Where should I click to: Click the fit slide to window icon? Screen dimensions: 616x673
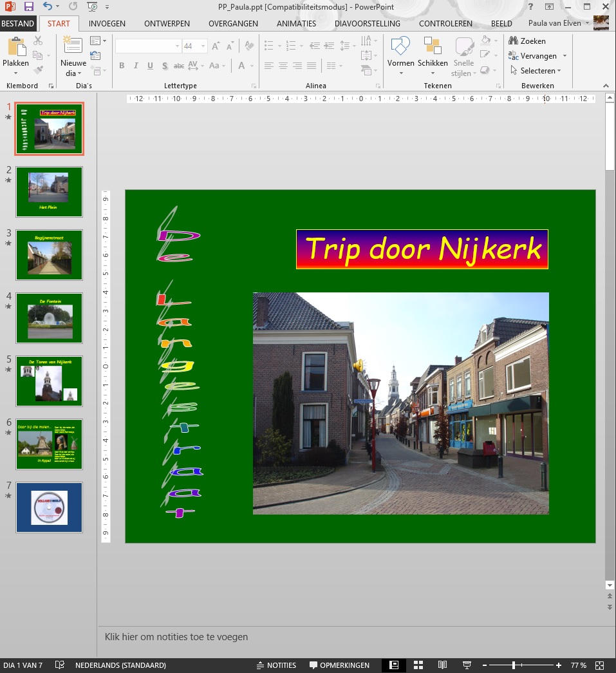pos(600,665)
